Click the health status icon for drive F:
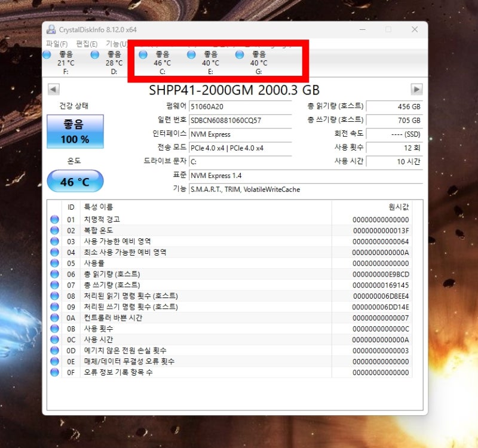Image resolution: width=478 pixels, height=448 pixels. click(x=47, y=54)
